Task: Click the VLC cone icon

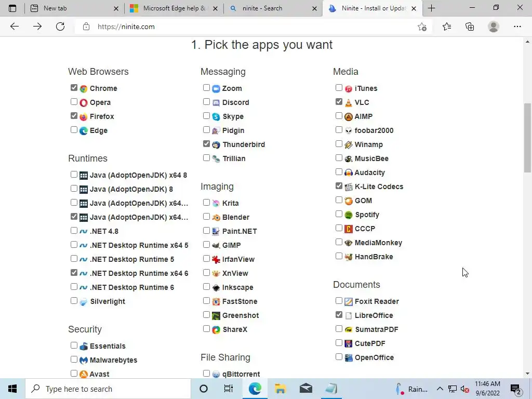Action: [x=349, y=102]
